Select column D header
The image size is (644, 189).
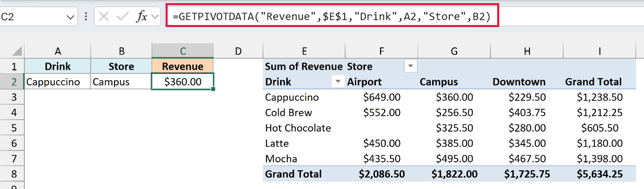pyautogui.click(x=238, y=51)
